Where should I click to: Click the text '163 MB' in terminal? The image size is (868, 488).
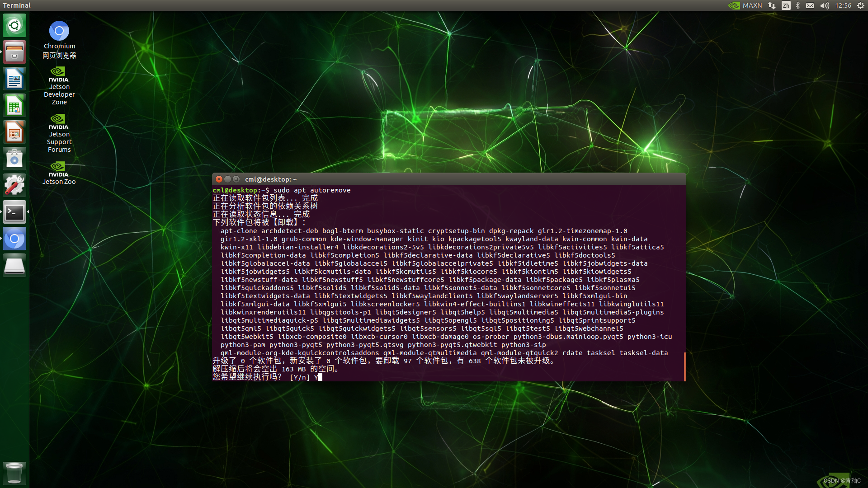pyautogui.click(x=294, y=369)
